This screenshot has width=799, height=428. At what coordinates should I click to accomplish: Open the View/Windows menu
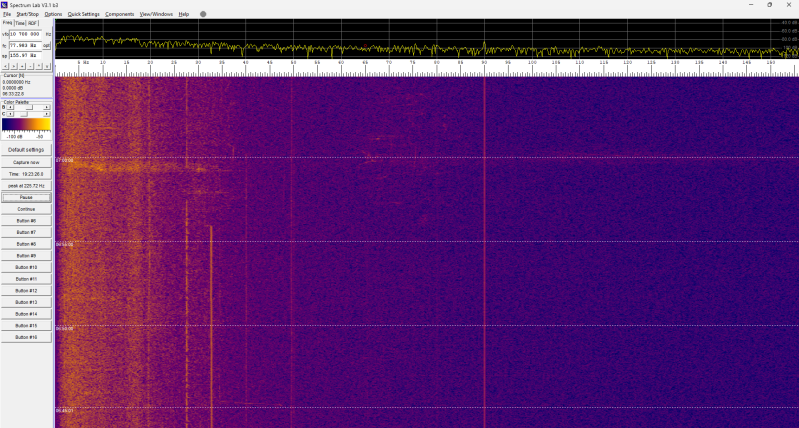coord(156,14)
